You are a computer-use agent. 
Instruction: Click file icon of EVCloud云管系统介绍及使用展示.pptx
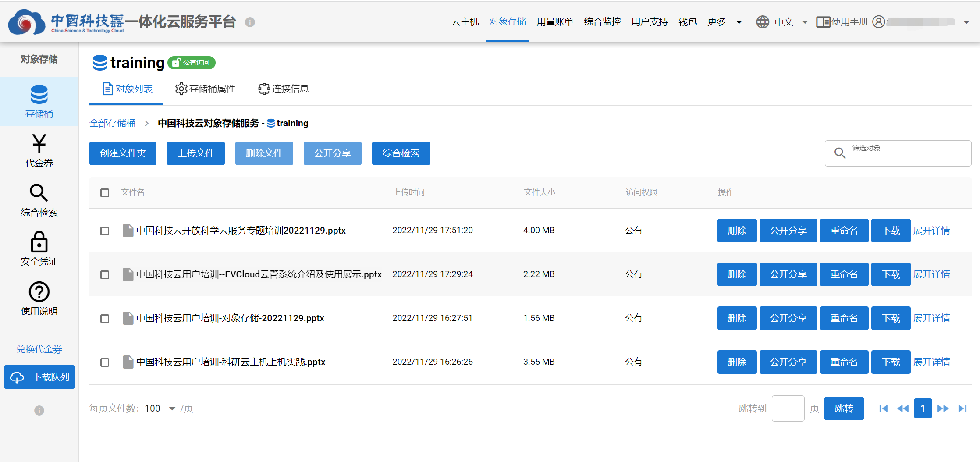tap(128, 274)
